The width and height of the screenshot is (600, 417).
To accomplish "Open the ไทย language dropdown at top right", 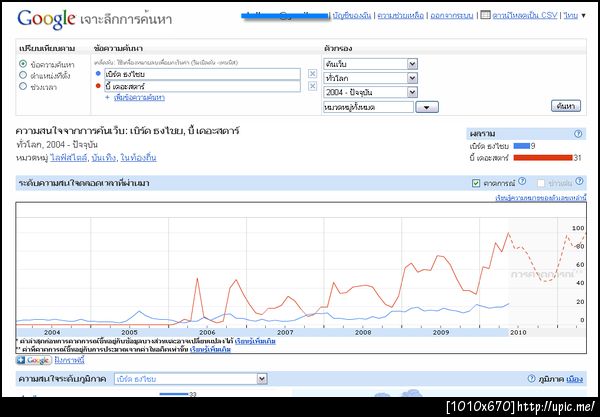I will [575, 15].
